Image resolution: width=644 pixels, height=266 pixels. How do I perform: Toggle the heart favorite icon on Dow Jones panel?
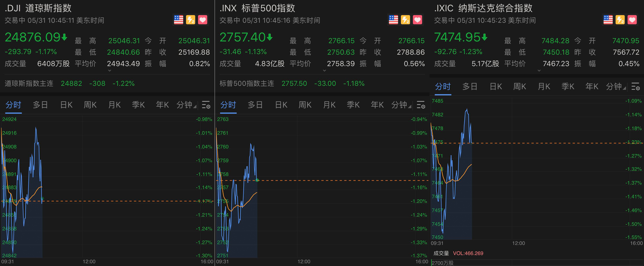pyautogui.click(x=203, y=19)
